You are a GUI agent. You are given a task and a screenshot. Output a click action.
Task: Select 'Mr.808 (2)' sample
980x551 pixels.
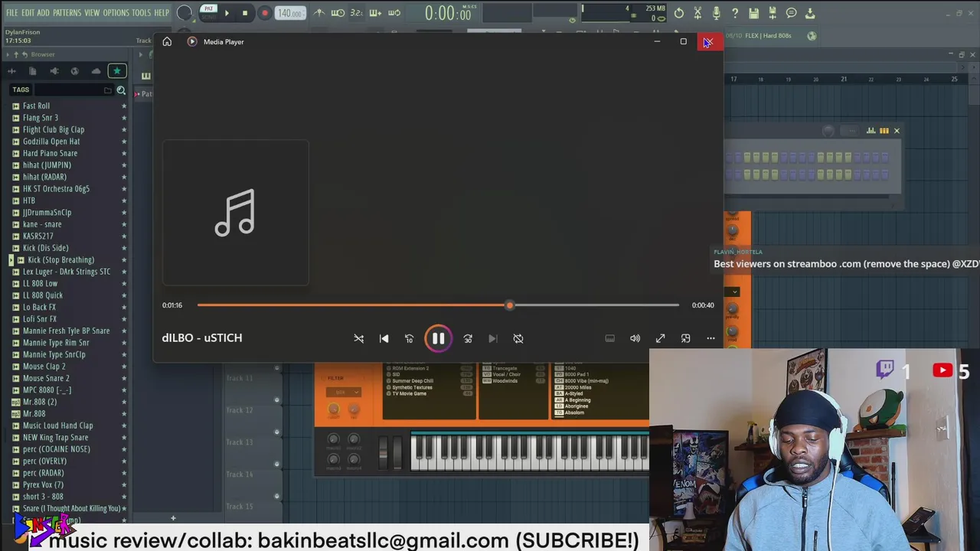pyautogui.click(x=40, y=402)
